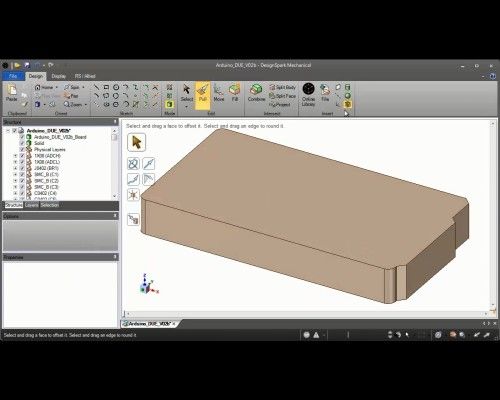The height and width of the screenshot is (400, 500).
Task: Toggle visibility checkbox for J0402 (BR1)
Action: point(22,168)
